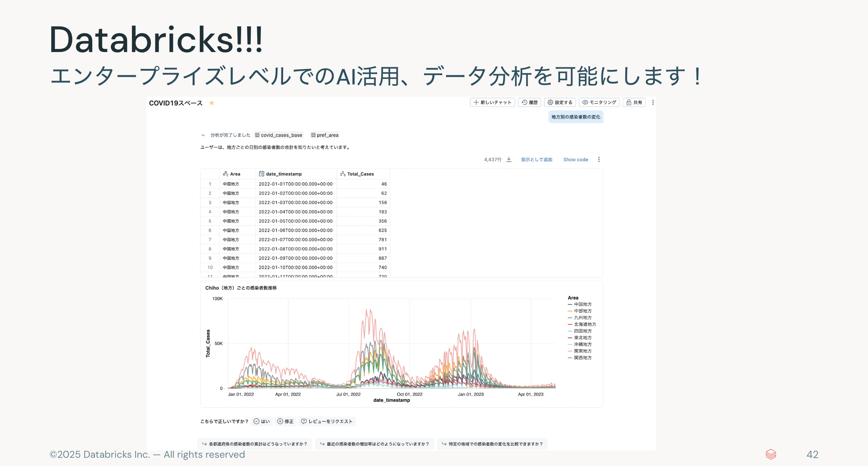The image size is (868, 466).
Task: Select suggestion 特定の地域での感染者数の変化を比較できますか？
Action: click(x=492, y=444)
